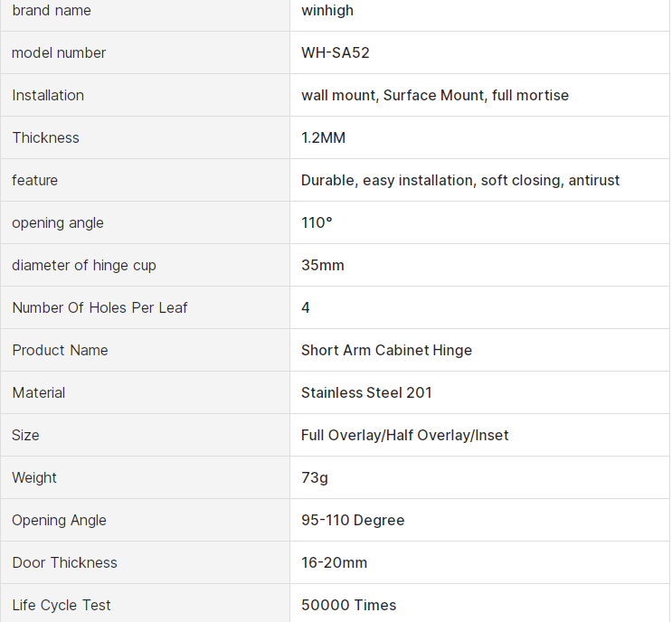Select 'Short Arm Cabinet Hinge' product name
The image size is (672, 622).
(386, 351)
